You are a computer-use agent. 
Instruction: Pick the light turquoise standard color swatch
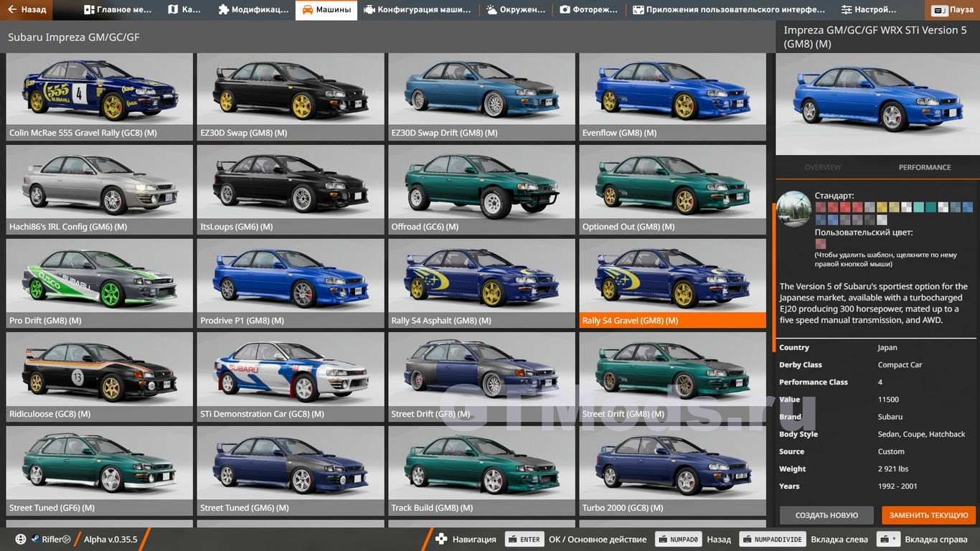coord(918,207)
